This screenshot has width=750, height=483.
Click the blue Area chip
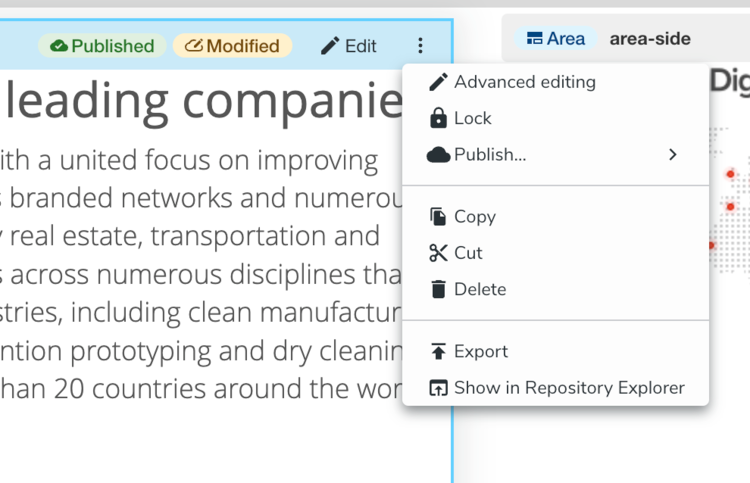click(555, 39)
